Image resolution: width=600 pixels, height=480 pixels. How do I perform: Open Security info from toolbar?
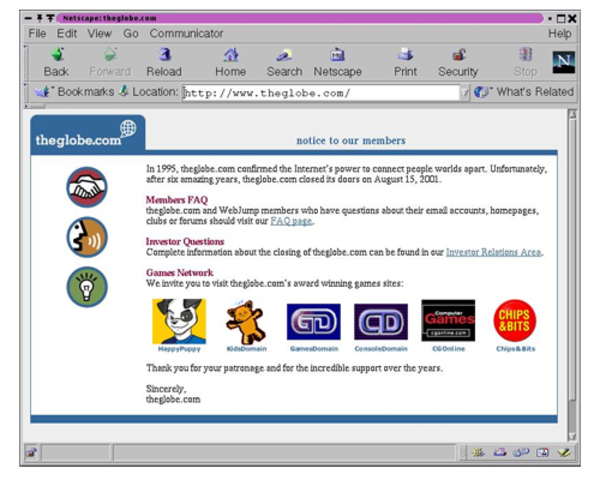458,62
